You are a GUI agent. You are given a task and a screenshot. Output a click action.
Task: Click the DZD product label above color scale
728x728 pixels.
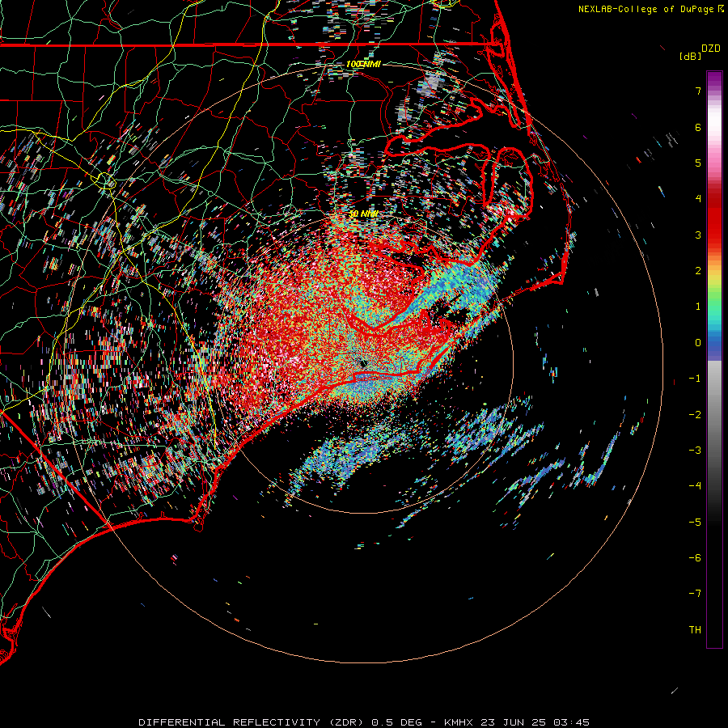[711, 49]
